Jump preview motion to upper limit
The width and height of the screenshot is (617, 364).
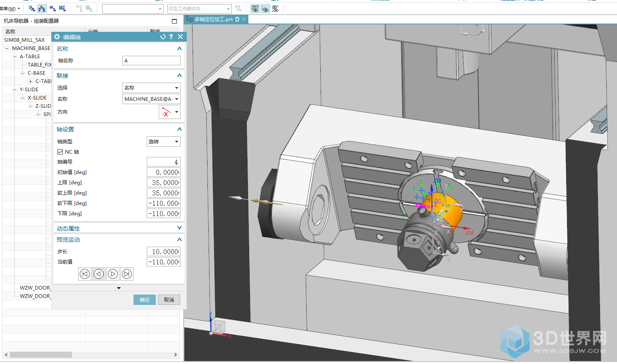[127, 274]
